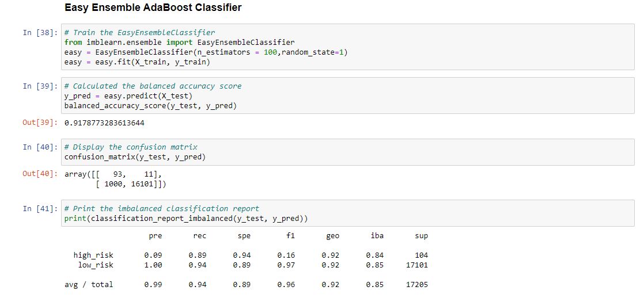Click the 'iba' column header

(x=377, y=236)
